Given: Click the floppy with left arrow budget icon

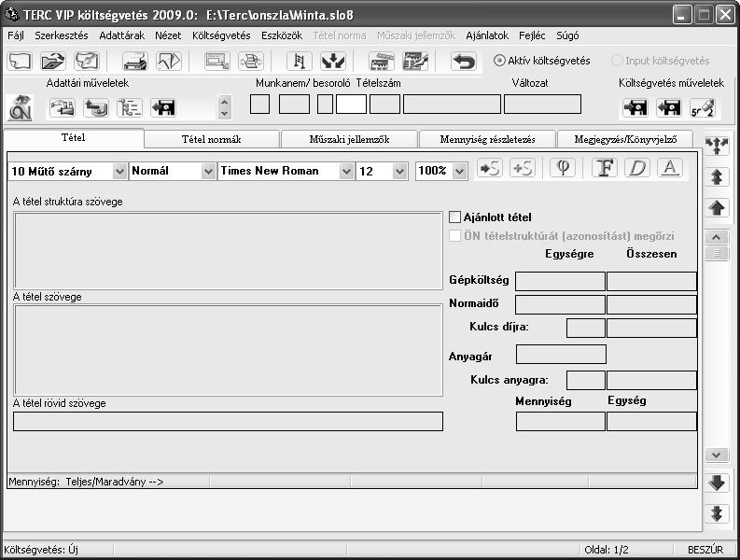Looking at the screenshot, I should (669, 107).
